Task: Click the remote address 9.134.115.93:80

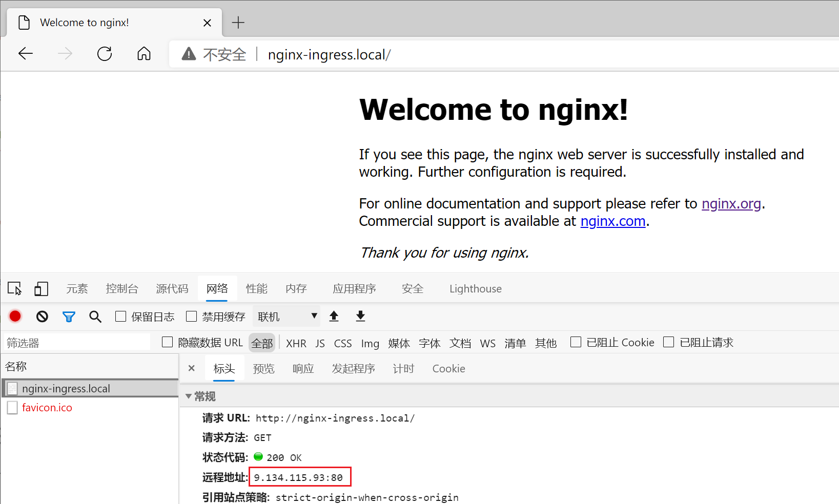Action: click(x=298, y=477)
